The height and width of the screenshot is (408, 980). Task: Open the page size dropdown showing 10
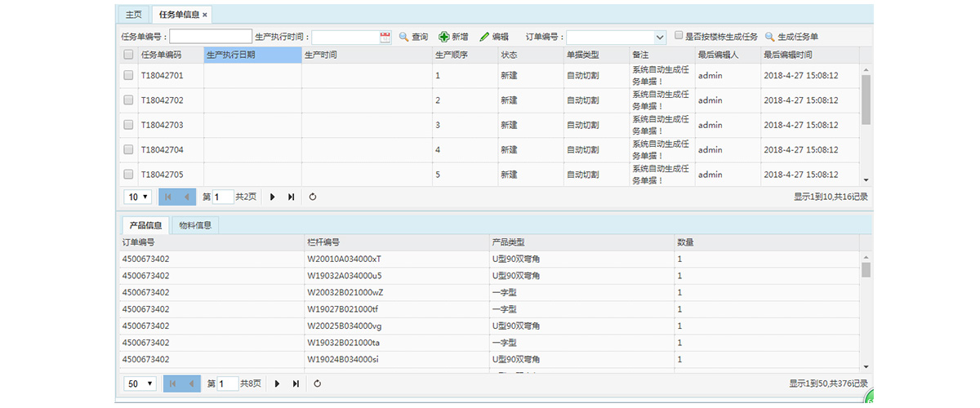(x=138, y=197)
